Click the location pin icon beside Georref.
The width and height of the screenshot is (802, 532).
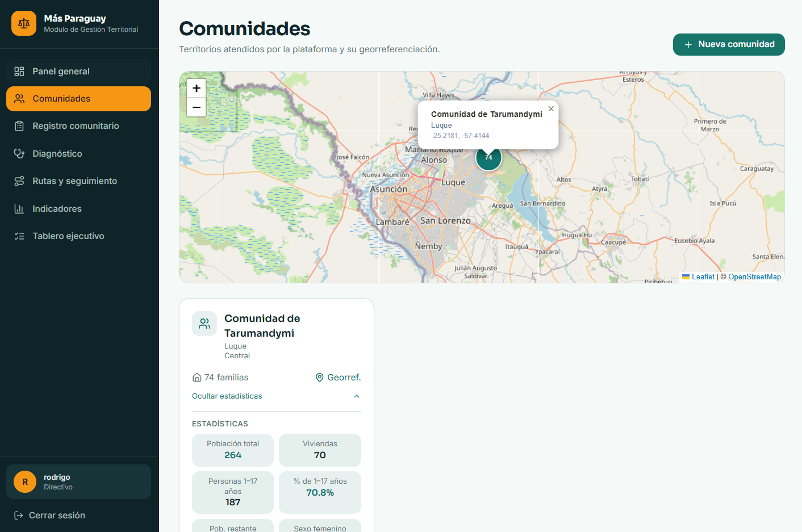click(320, 378)
